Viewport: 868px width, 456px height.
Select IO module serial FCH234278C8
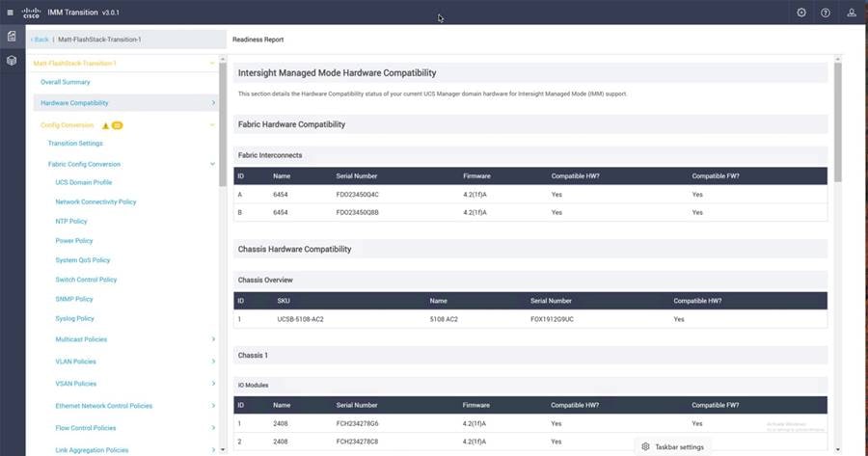(x=358, y=442)
